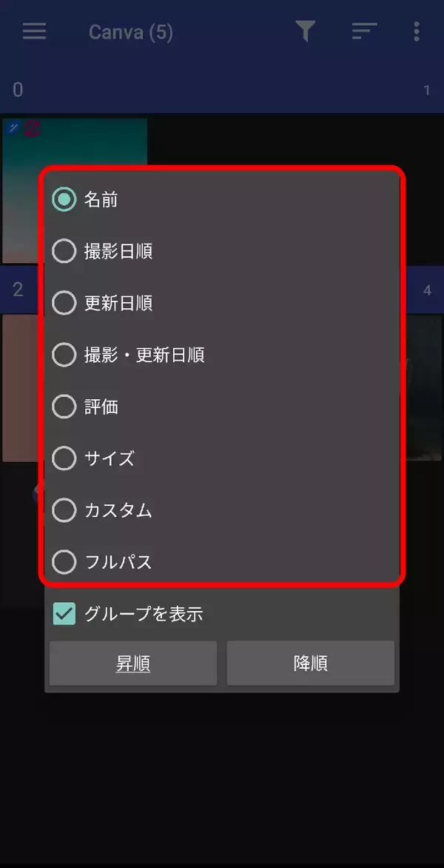Viewport: 444px width, 868px height.
Task: Tap the group 2 header label
Action: 18,290
